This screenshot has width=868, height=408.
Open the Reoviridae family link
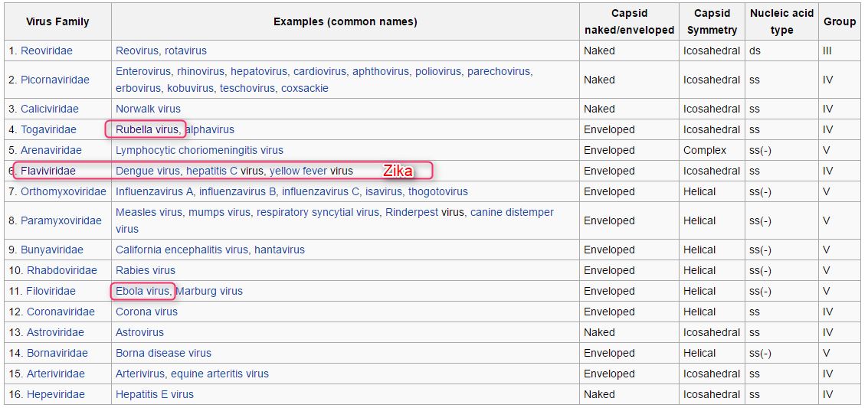click(47, 51)
